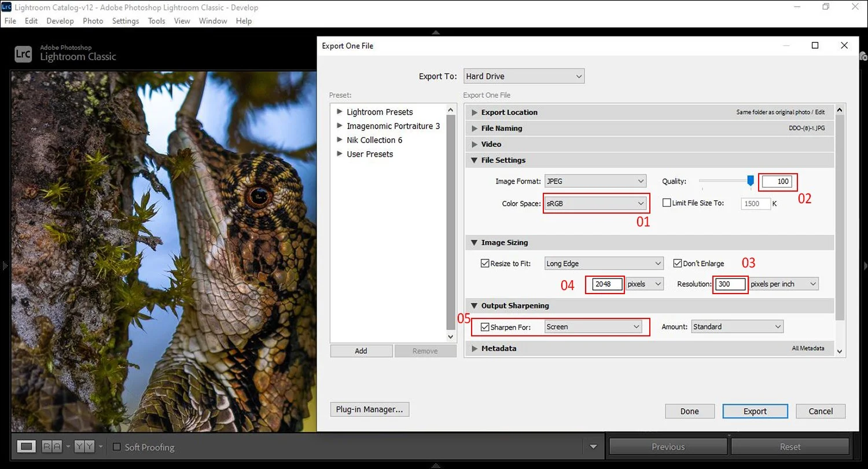868x469 pixels.
Task: Open the Develop menu
Action: point(60,21)
